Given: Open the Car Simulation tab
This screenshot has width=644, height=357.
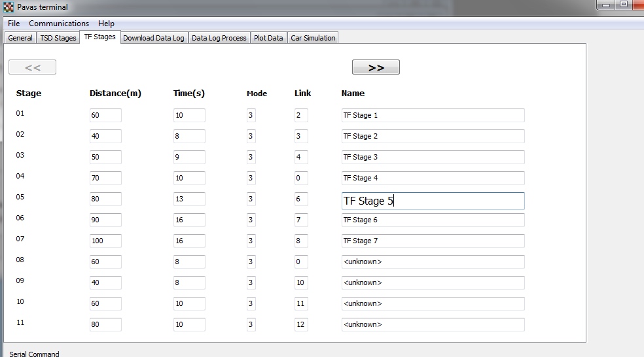Looking at the screenshot, I should [x=313, y=38].
